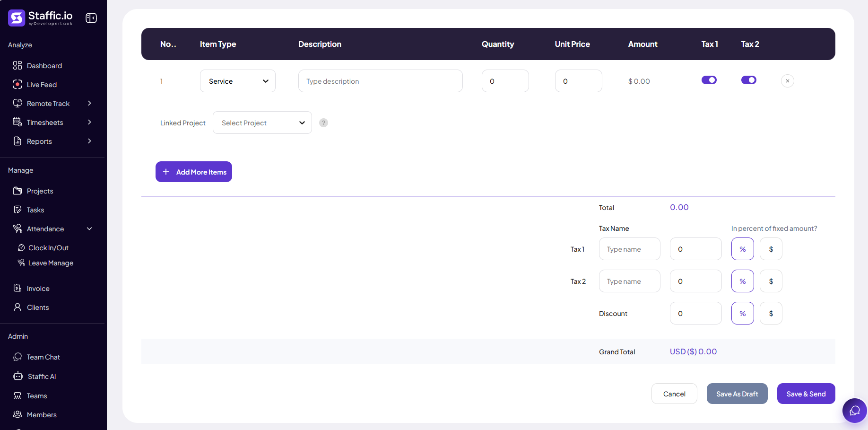This screenshot has height=430, width=868.
Task: Collapse the sidebar with the panel icon
Action: pos(91,18)
